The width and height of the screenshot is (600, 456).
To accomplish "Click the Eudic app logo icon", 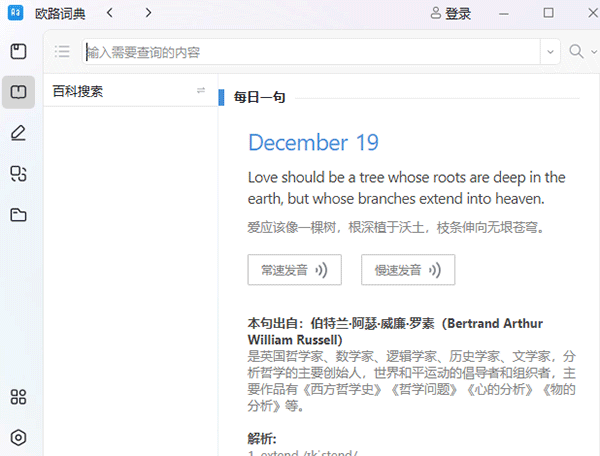I will 16,13.
